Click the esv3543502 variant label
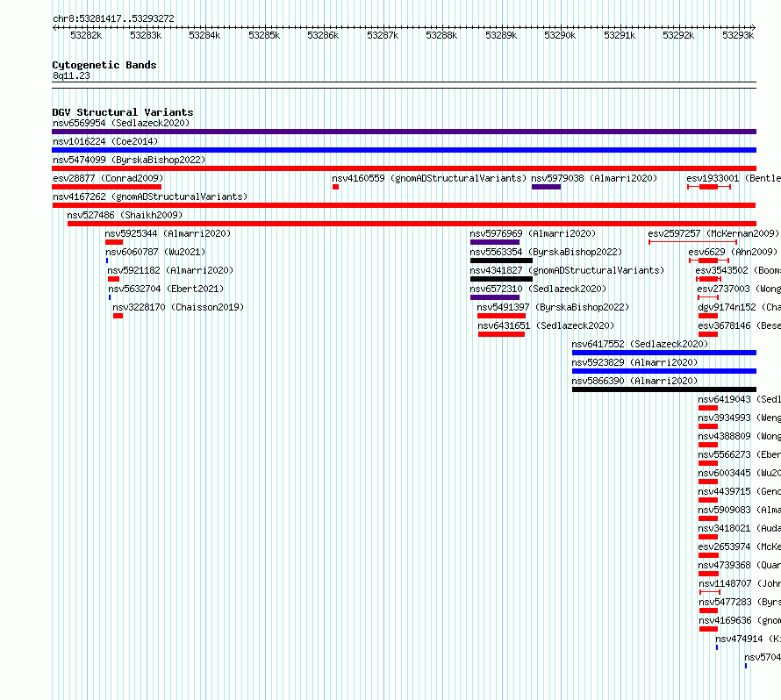 (738, 270)
